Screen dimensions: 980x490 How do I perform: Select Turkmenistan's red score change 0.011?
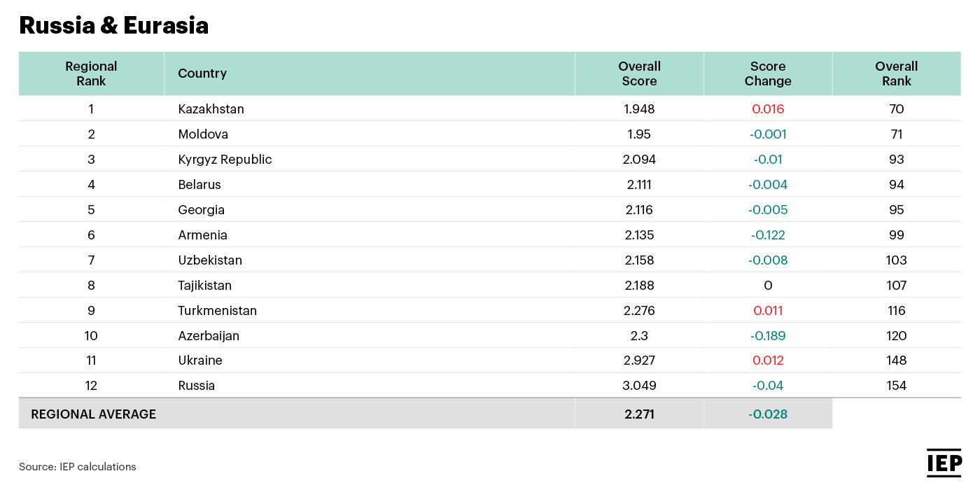(768, 311)
